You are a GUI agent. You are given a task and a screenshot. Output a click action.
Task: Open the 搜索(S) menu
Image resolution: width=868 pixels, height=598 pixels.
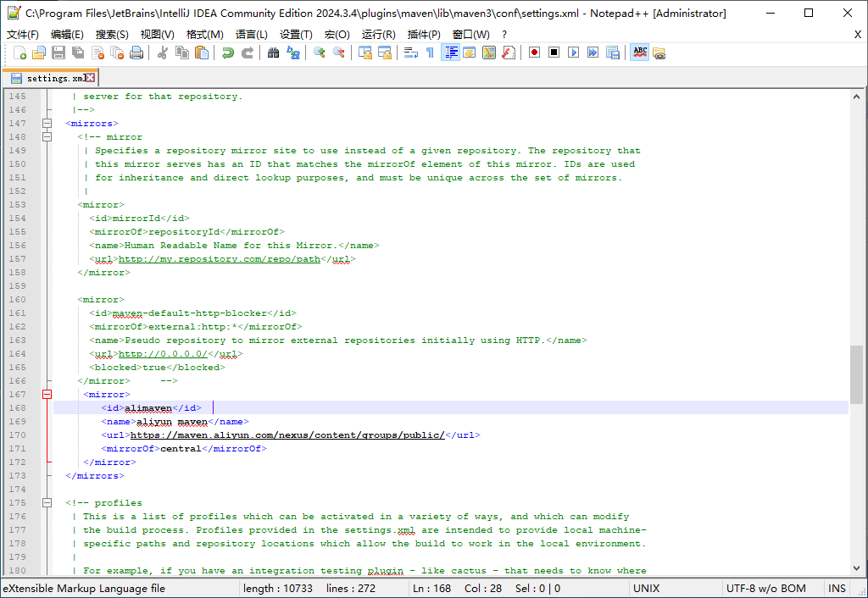(112, 34)
